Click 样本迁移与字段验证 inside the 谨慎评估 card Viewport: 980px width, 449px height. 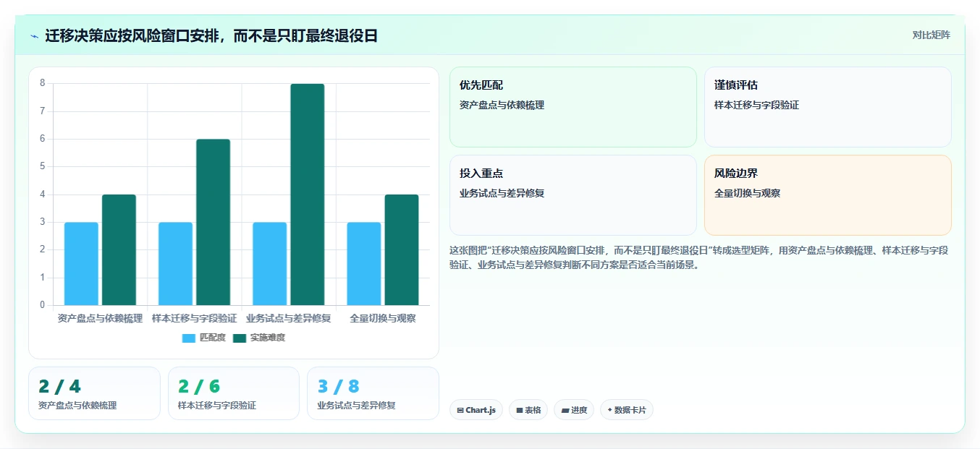click(756, 106)
